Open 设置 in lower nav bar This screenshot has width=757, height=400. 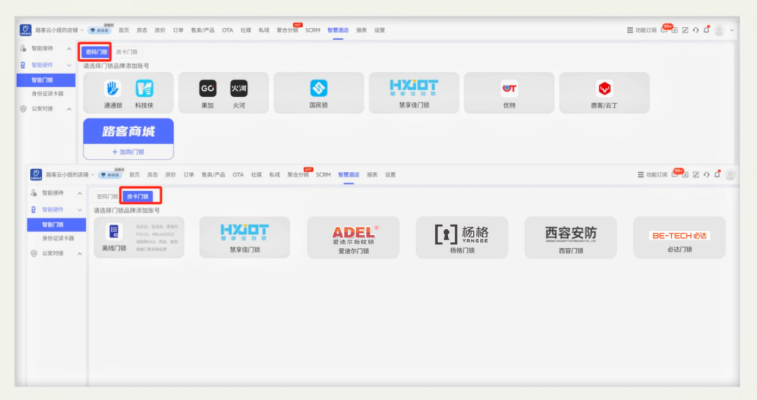[x=391, y=175]
